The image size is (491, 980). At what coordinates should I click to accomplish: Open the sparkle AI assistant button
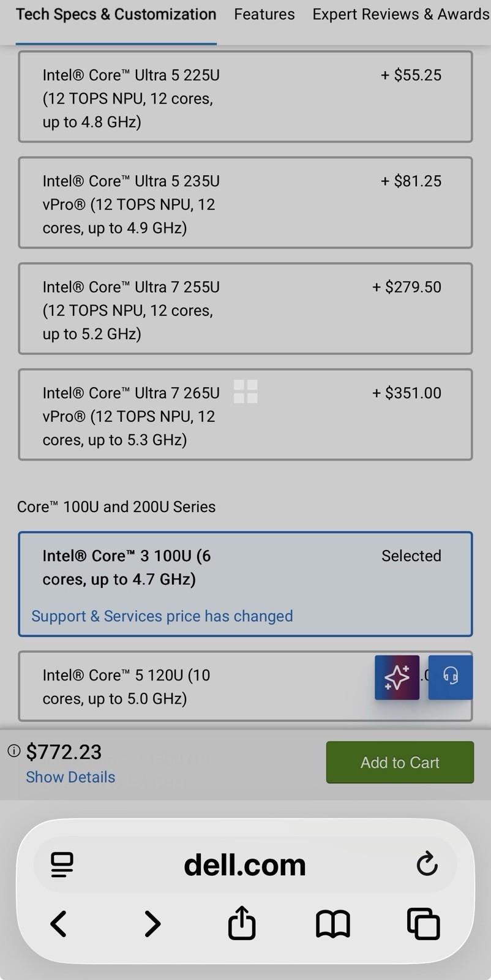click(x=397, y=677)
